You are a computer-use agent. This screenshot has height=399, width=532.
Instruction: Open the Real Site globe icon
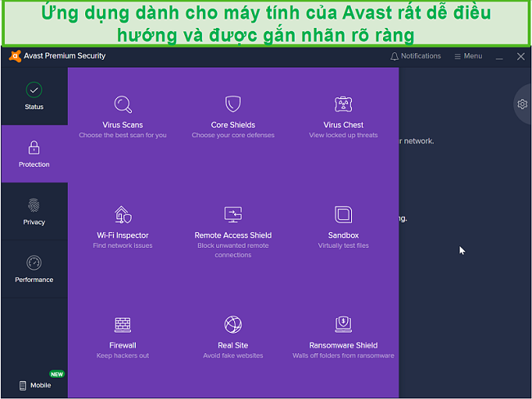point(232,325)
